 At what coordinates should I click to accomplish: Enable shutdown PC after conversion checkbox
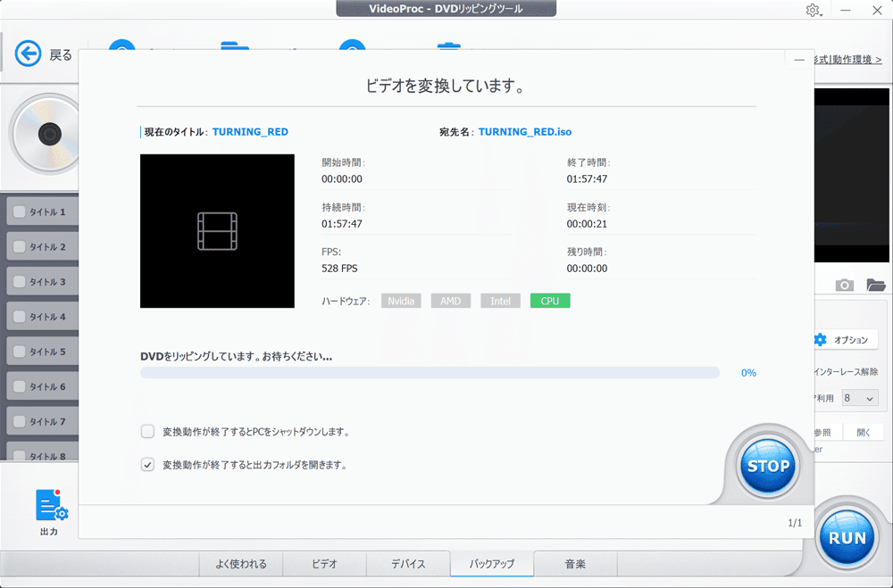pos(148,432)
